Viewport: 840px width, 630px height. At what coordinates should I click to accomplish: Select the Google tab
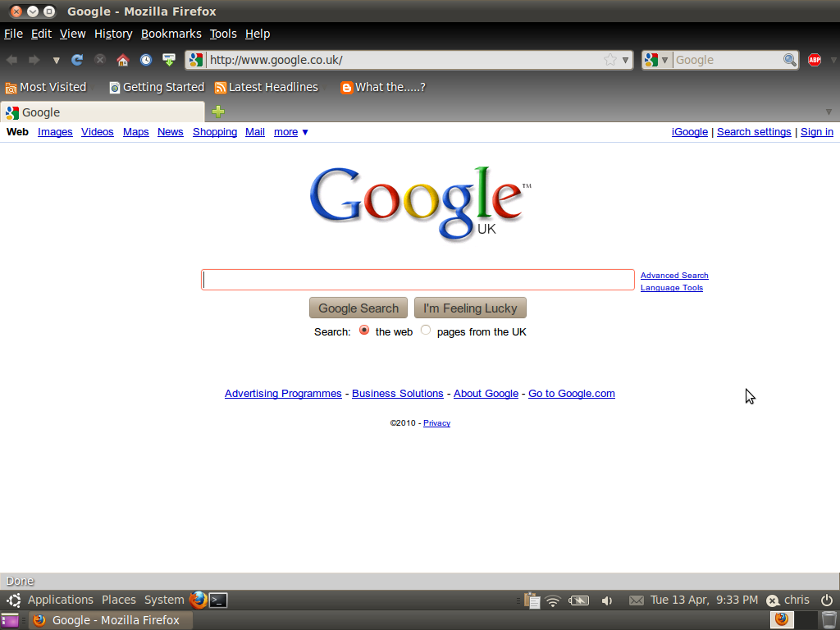pos(103,112)
